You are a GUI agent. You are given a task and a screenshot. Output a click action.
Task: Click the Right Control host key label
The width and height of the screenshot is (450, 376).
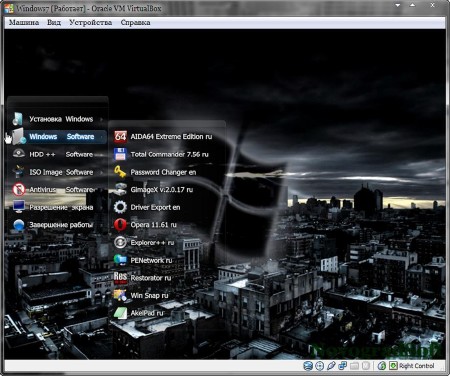pyautogui.click(x=417, y=366)
